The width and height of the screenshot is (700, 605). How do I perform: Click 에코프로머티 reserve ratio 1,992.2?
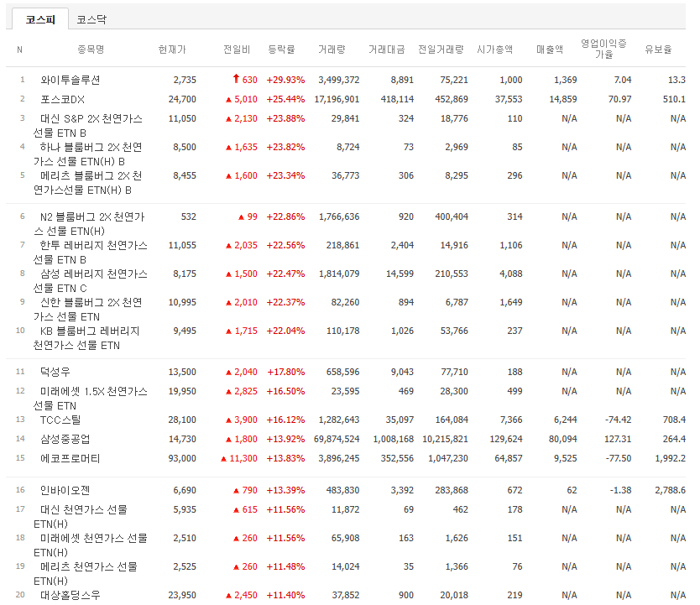(670, 458)
